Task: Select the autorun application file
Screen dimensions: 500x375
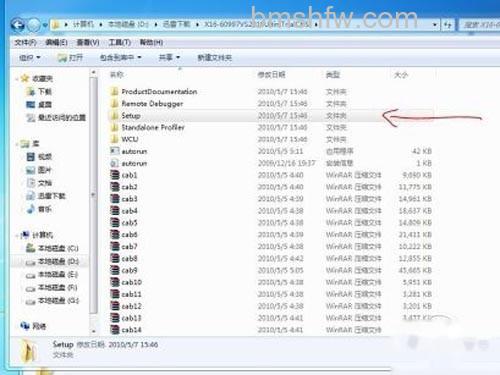Action: coord(134,151)
